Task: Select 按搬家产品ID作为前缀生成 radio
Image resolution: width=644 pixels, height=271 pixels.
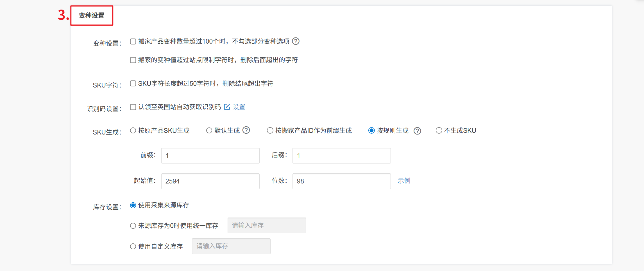Action: tap(270, 131)
